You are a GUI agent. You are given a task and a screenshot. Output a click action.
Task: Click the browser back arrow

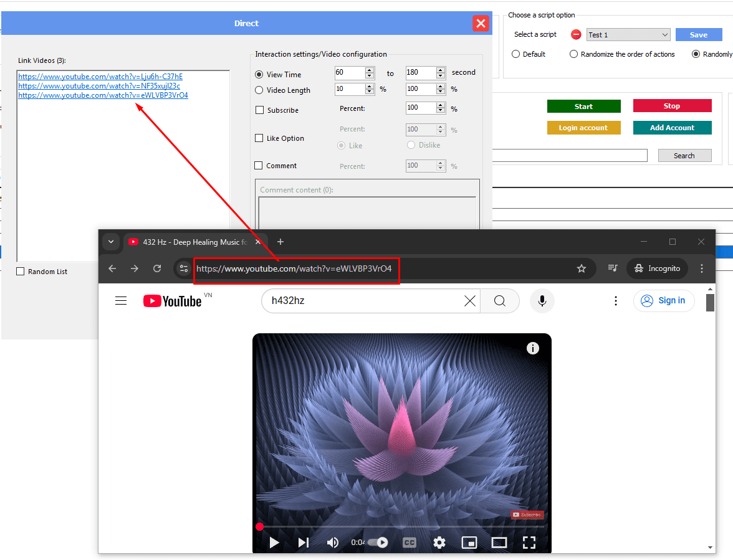[x=112, y=268]
